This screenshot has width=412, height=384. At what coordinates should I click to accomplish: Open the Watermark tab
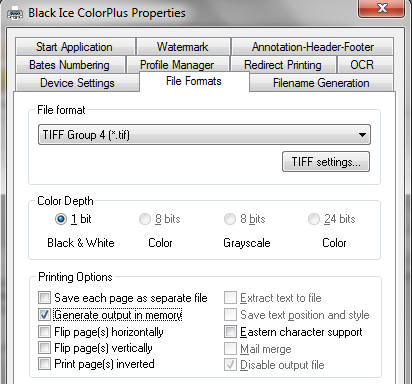183,47
